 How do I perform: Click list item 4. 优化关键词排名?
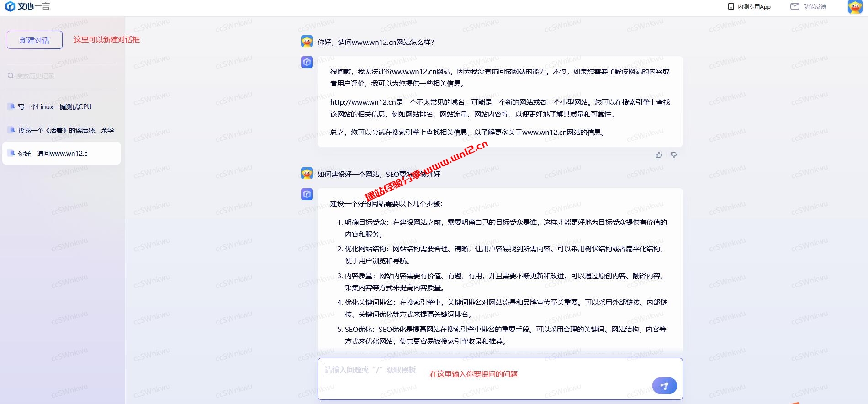pyautogui.click(x=502, y=308)
